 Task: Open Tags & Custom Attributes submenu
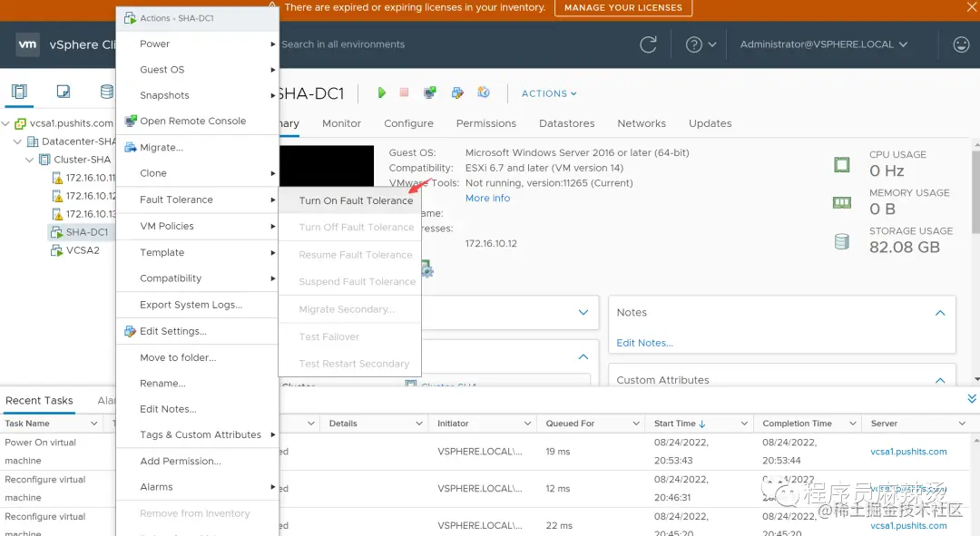(x=198, y=434)
